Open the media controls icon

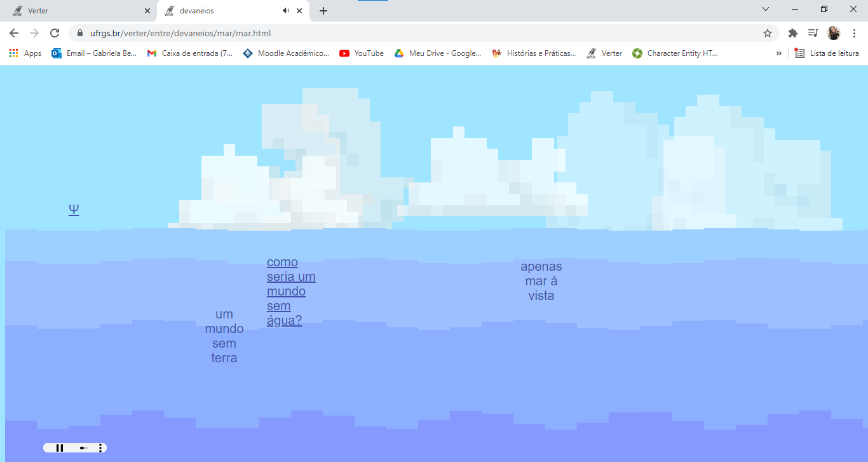tap(813, 33)
